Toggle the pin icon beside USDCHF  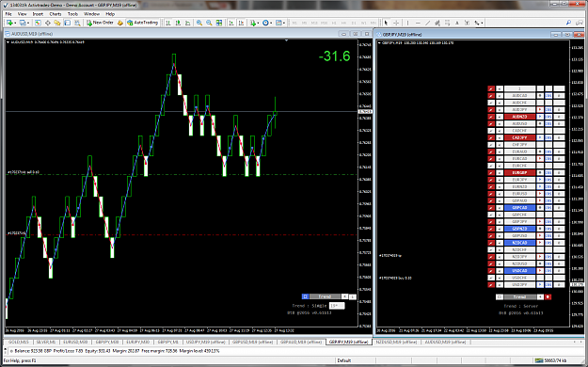coord(491,278)
